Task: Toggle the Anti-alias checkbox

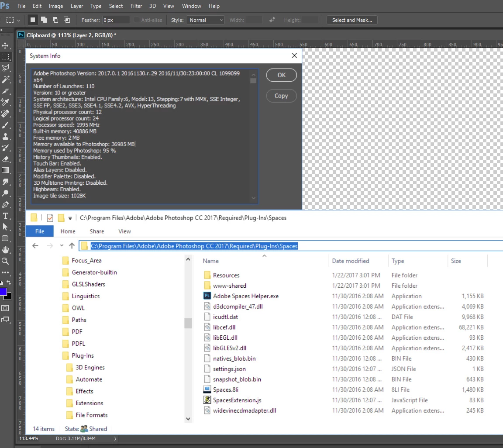Action: (136, 20)
